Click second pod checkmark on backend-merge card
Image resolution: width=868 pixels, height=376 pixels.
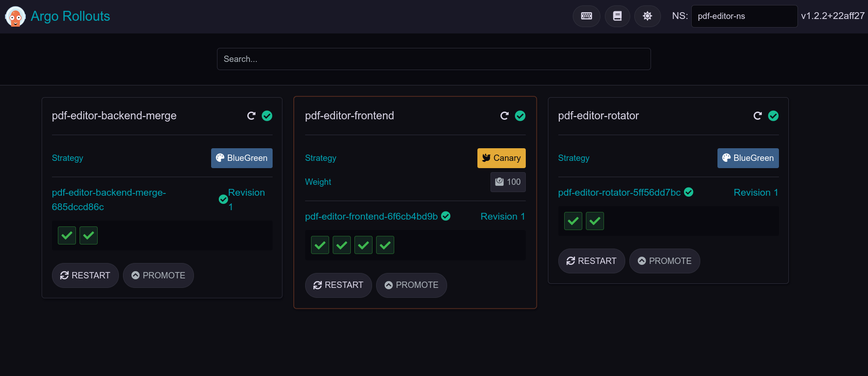[x=89, y=235]
